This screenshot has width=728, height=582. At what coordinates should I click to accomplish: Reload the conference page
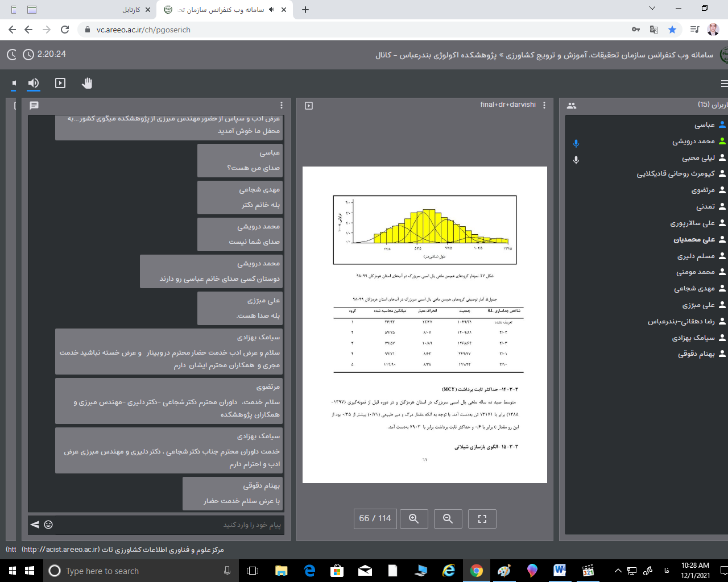[65, 30]
